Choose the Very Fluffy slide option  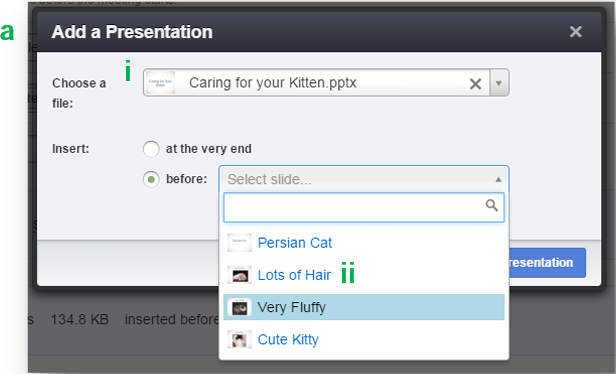[364, 307]
